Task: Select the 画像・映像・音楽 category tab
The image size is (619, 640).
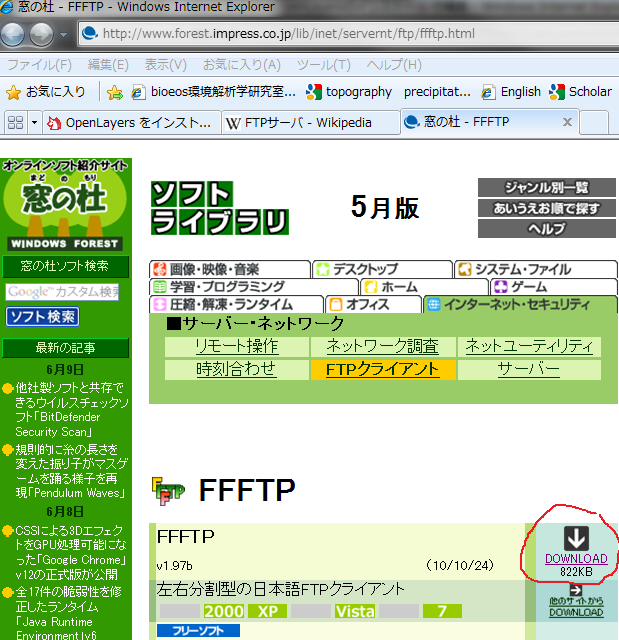Action: (230, 269)
